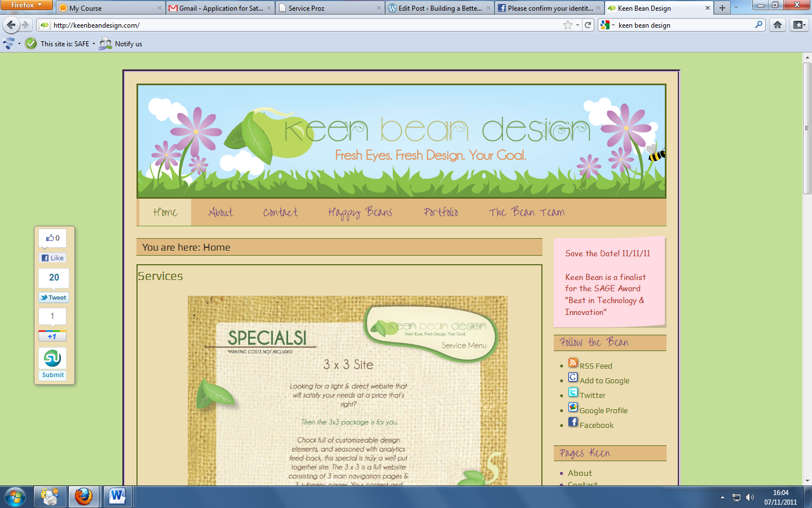812x508 pixels.
Task: Open the search engine selector dropdown
Action: coord(607,25)
